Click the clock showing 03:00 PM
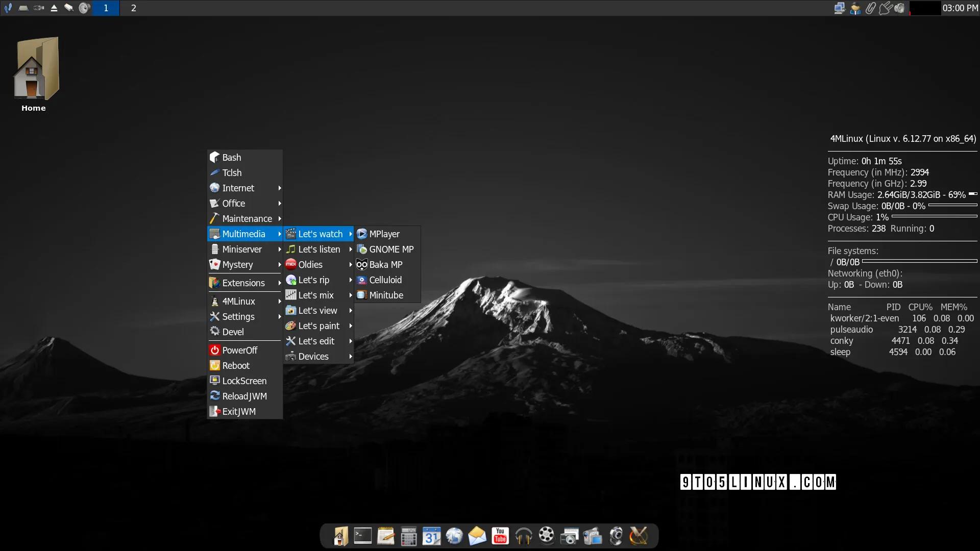Viewport: 980px width, 551px height. (960, 8)
